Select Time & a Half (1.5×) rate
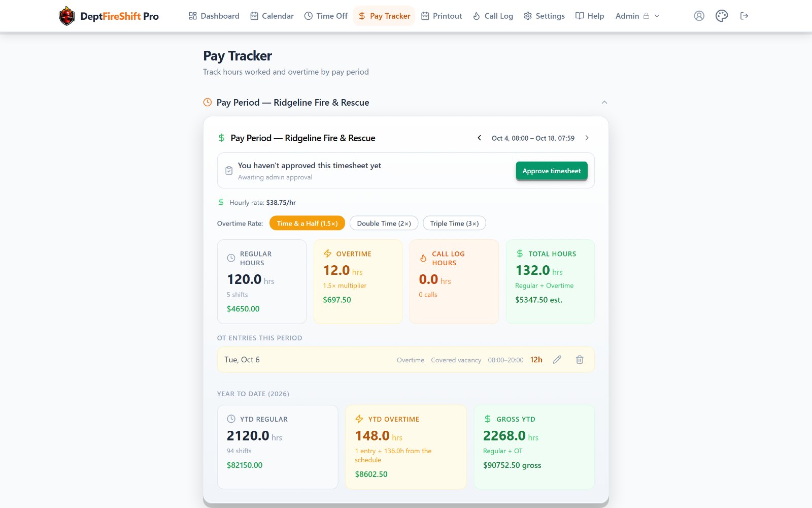 tap(307, 223)
